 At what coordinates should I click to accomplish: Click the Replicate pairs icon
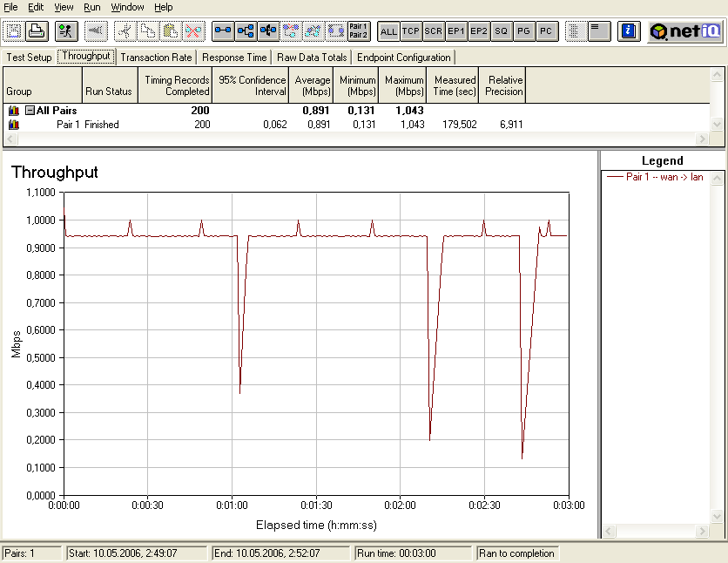[x=291, y=31]
